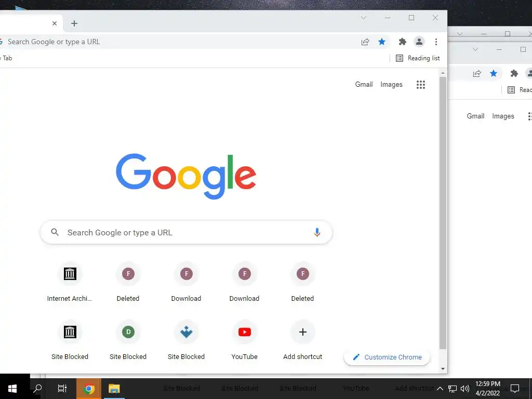Open the Download shortcut next to the first Deleted
The image size is (532, 399).
point(187,282)
